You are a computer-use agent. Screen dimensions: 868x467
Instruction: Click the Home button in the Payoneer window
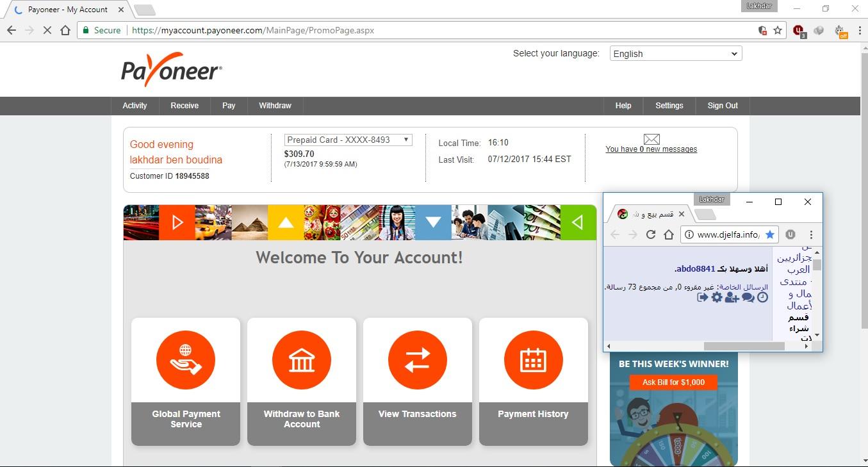point(65,30)
